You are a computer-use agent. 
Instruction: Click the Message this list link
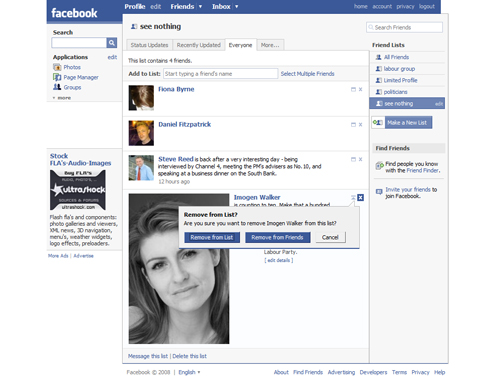point(148,356)
